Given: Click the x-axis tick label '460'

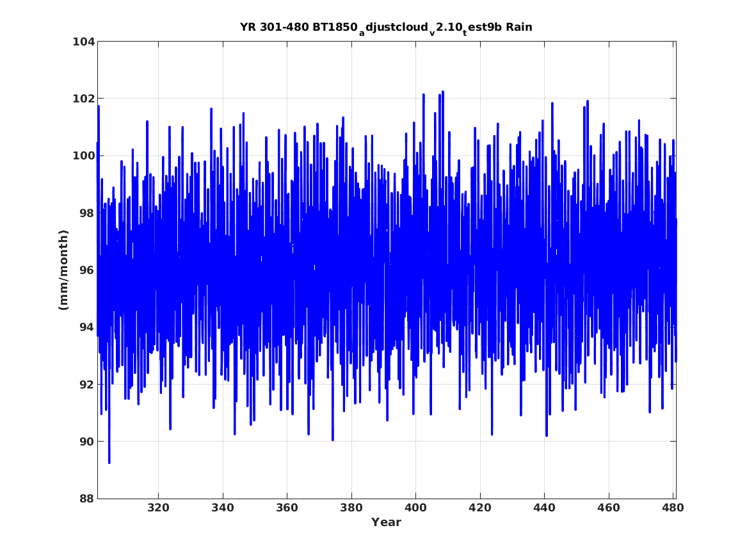Looking at the screenshot, I should 608,508.
